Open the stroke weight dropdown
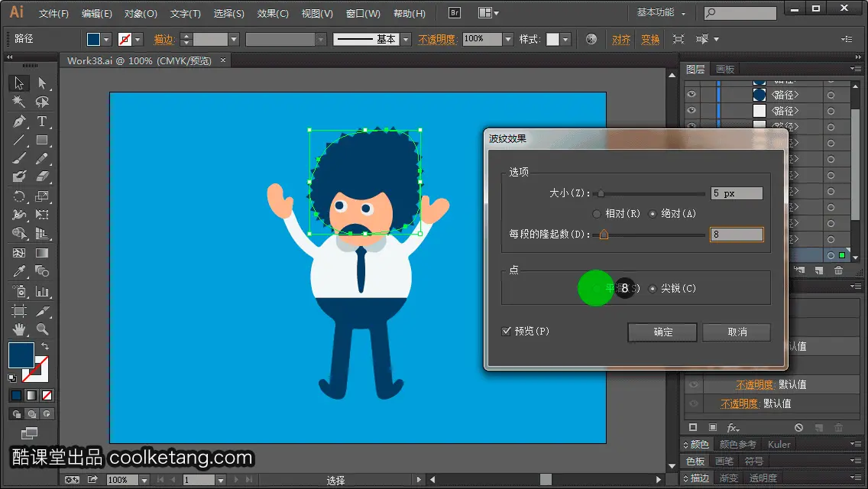 pyautogui.click(x=234, y=39)
